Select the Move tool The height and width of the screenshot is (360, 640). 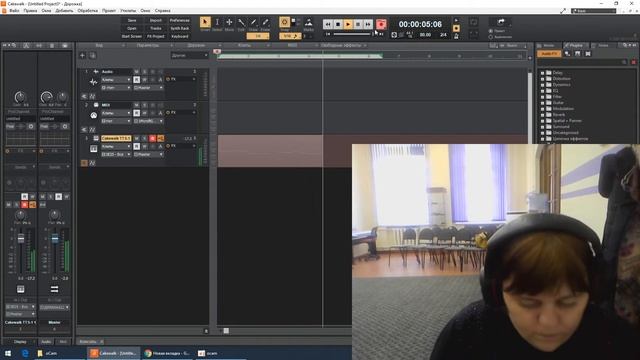pyautogui.click(x=229, y=22)
